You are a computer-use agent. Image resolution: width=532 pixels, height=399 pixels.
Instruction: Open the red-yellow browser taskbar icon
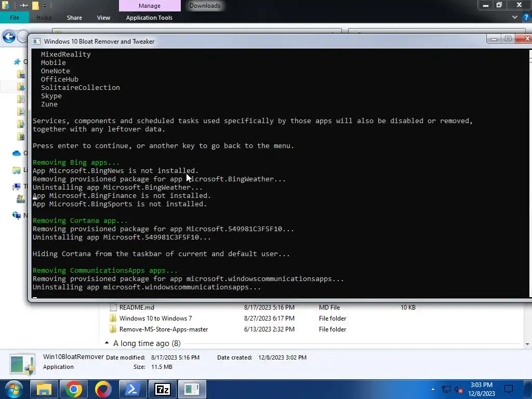coord(103,389)
